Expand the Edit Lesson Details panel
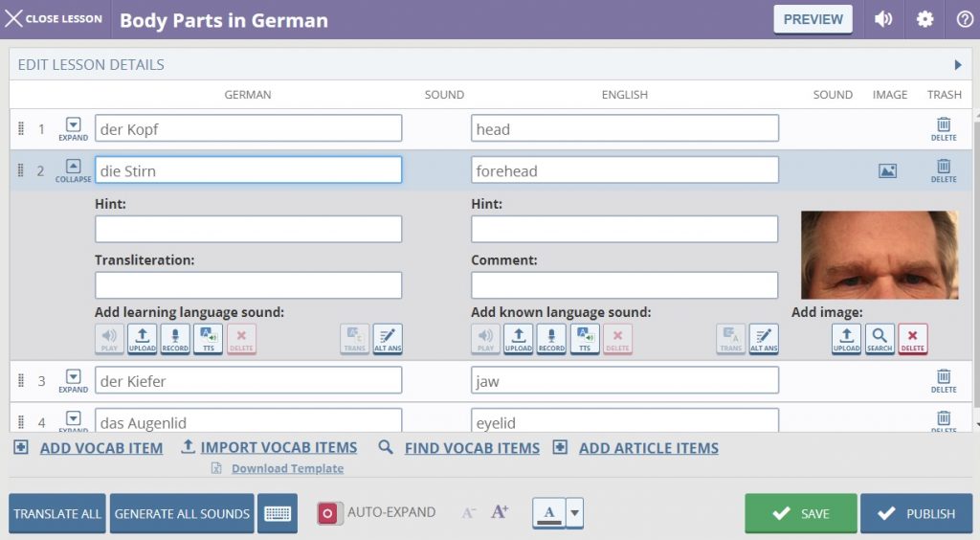This screenshot has width=980, height=540. [x=957, y=65]
